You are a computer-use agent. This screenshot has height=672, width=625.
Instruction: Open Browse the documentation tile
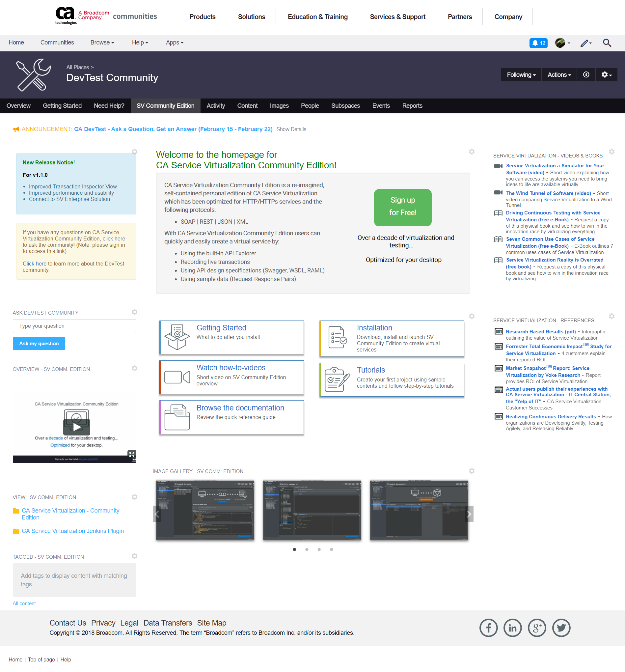[x=231, y=417]
